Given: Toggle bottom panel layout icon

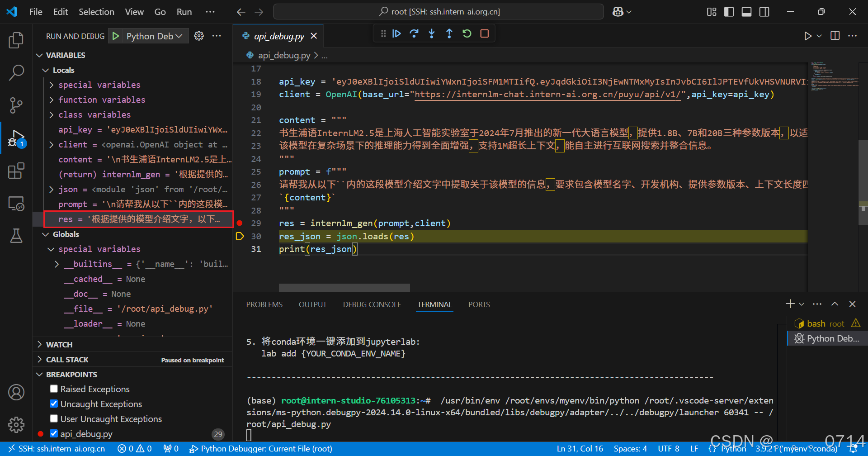Looking at the screenshot, I should [747, 12].
